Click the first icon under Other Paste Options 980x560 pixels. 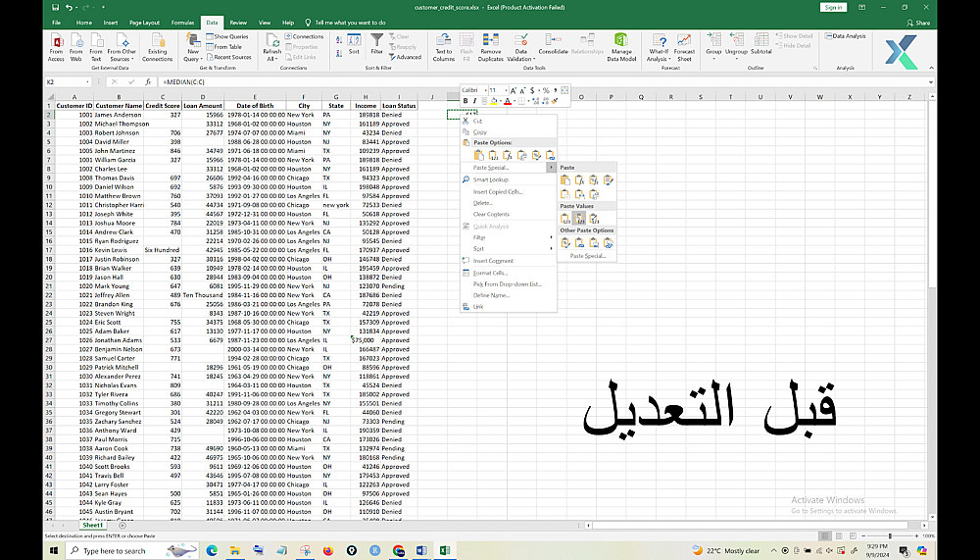coord(565,243)
